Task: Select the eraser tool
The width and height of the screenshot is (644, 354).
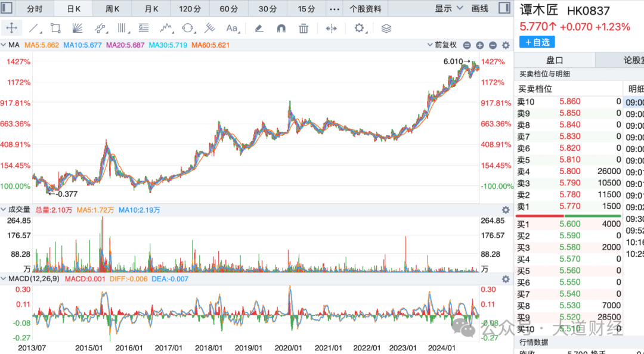Action: [259, 29]
